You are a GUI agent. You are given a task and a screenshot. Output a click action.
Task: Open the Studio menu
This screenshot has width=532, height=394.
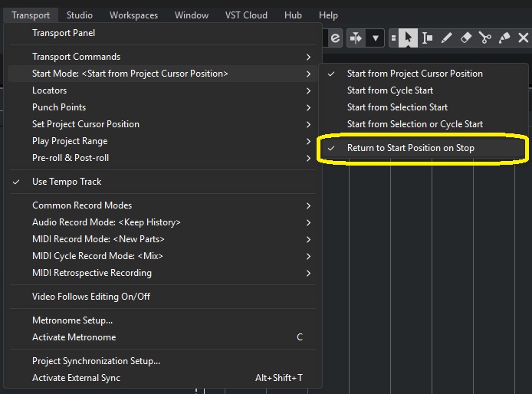(80, 15)
